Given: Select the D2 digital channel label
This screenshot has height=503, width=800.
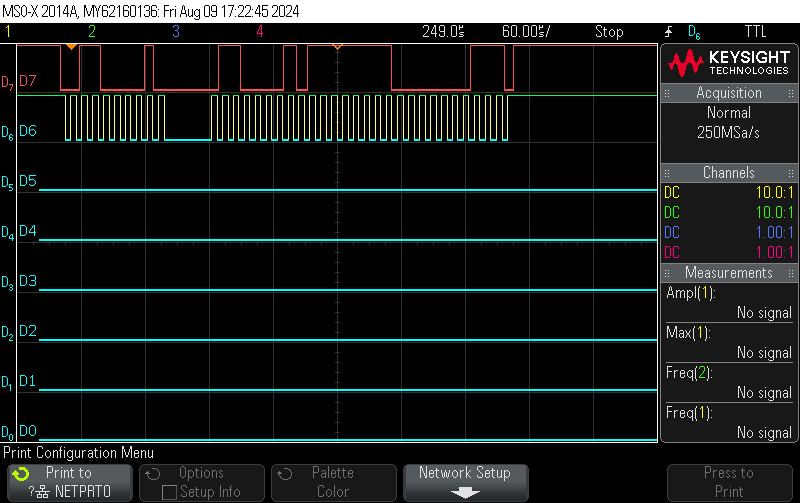Looking at the screenshot, I should pyautogui.click(x=28, y=331).
